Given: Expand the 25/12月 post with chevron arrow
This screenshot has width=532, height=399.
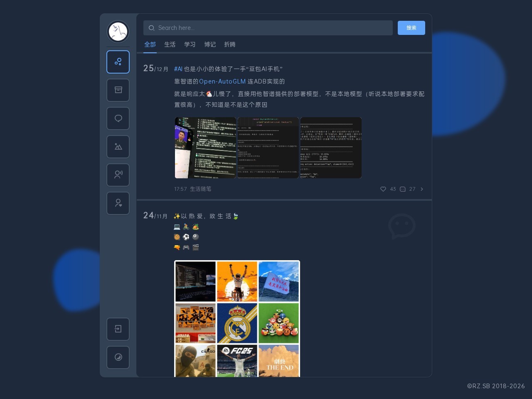Looking at the screenshot, I should coord(422,189).
